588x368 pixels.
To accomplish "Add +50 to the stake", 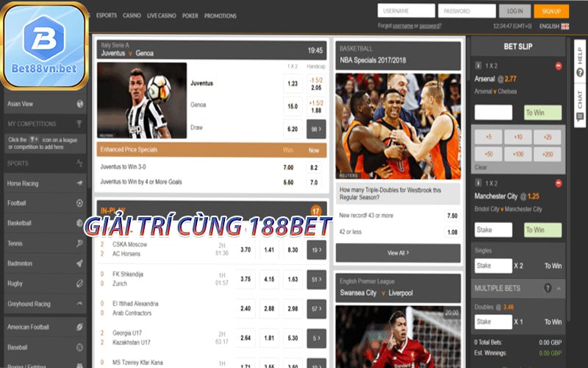I will coord(488,154).
